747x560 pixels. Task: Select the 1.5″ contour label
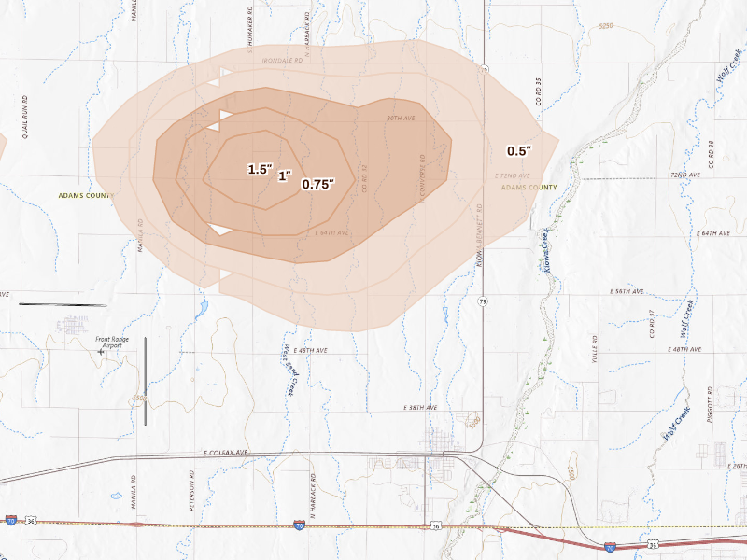[261, 169]
